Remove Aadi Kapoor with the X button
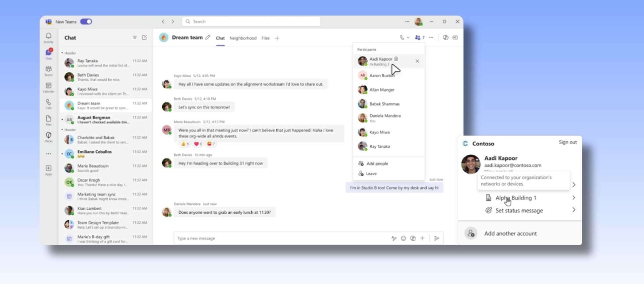 tap(417, 61)
